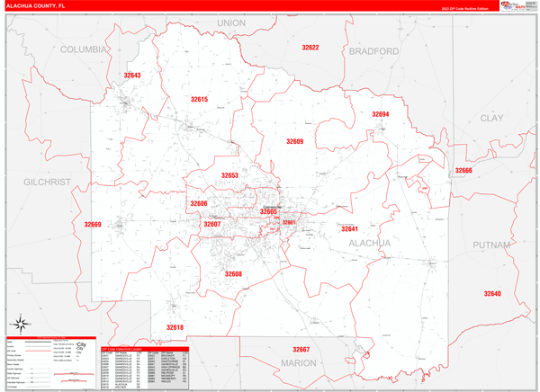Select ZIP code area 32618
540x392 pixels.
click(x=175, y=327)
